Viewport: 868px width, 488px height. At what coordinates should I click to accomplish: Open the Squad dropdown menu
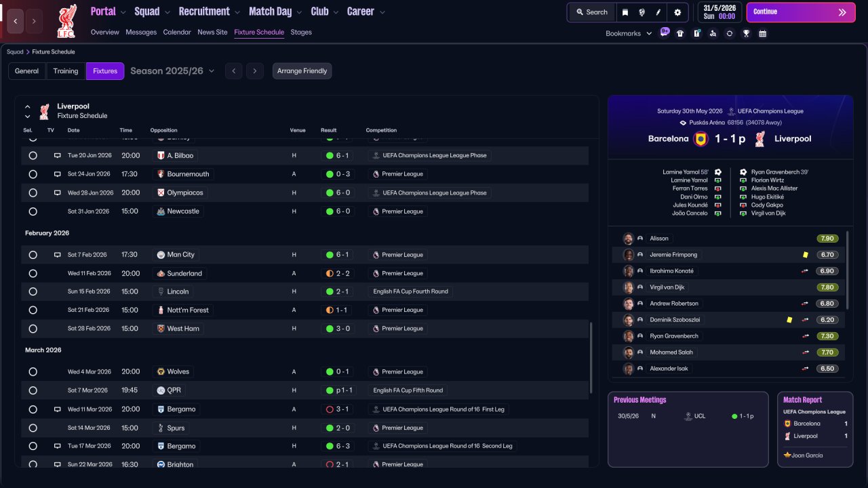(153, 12)
